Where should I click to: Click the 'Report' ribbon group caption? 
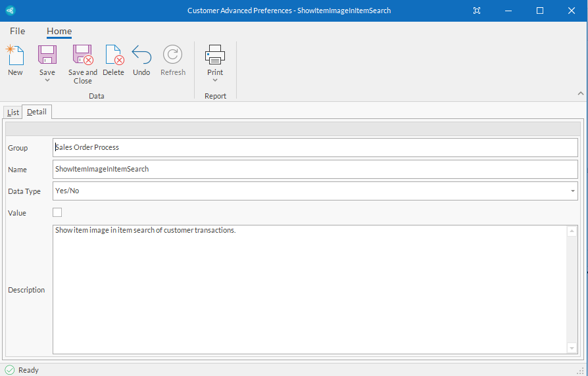click(x=215, y=96)
